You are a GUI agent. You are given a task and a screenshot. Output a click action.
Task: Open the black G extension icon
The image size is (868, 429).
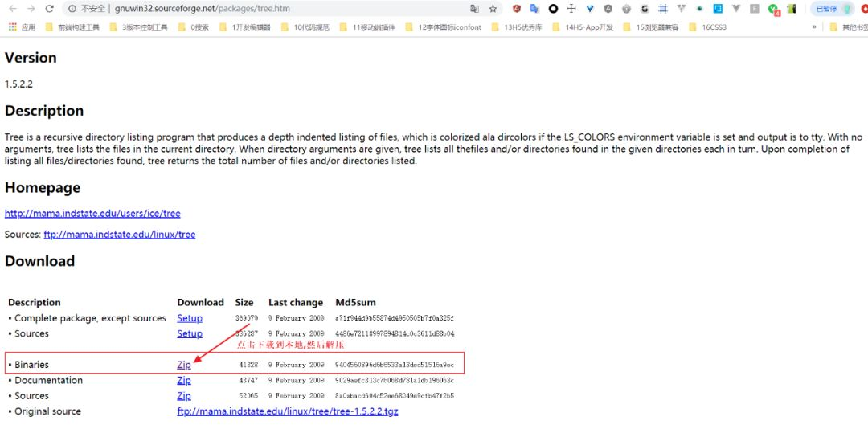[645, 9]
